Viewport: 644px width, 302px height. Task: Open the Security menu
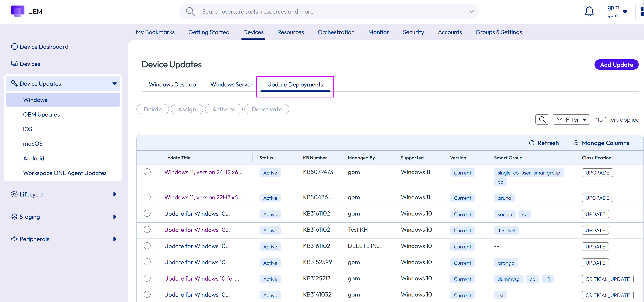point(413,32)
